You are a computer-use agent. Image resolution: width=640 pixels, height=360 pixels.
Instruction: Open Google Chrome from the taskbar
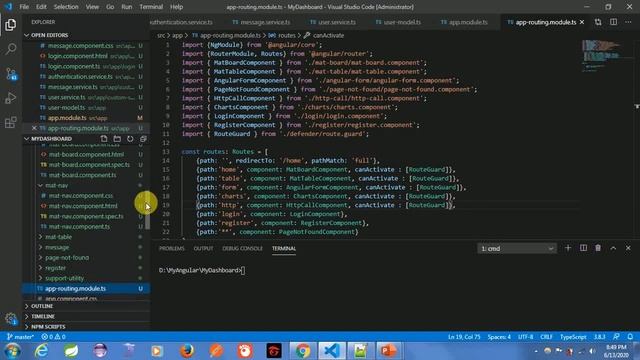point(303,351)
